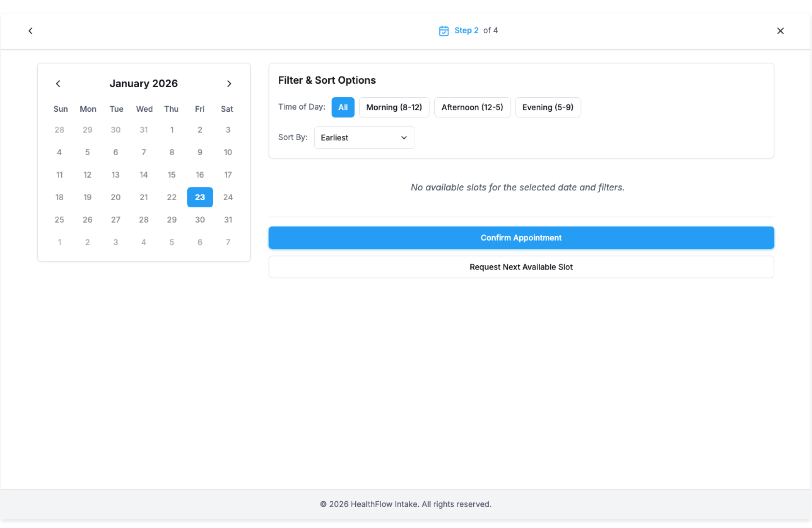Screen dimensions: 812x528
Task: Go back using top-left arrow
Action: tap(30, 31)
